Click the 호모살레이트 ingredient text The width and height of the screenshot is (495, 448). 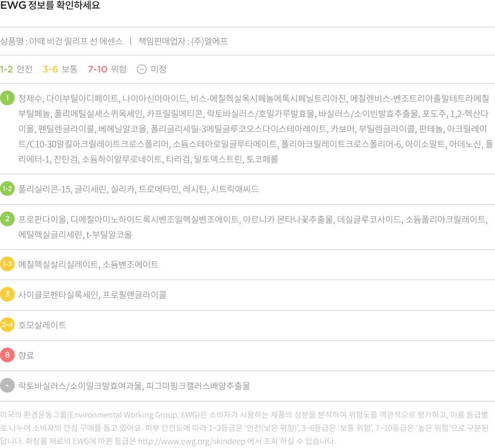tap(42, 325)
